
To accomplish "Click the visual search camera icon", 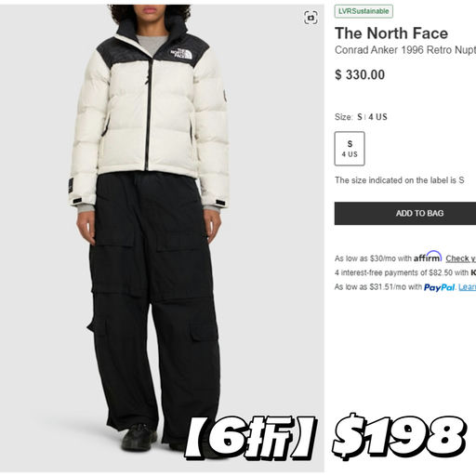I will click(x=311, y=18).
